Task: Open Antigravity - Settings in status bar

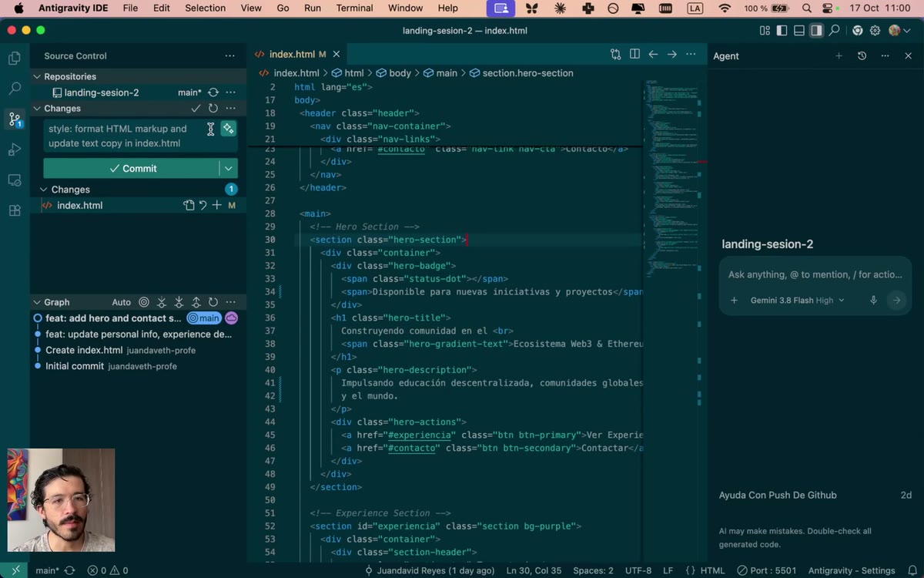Action: 851,571
